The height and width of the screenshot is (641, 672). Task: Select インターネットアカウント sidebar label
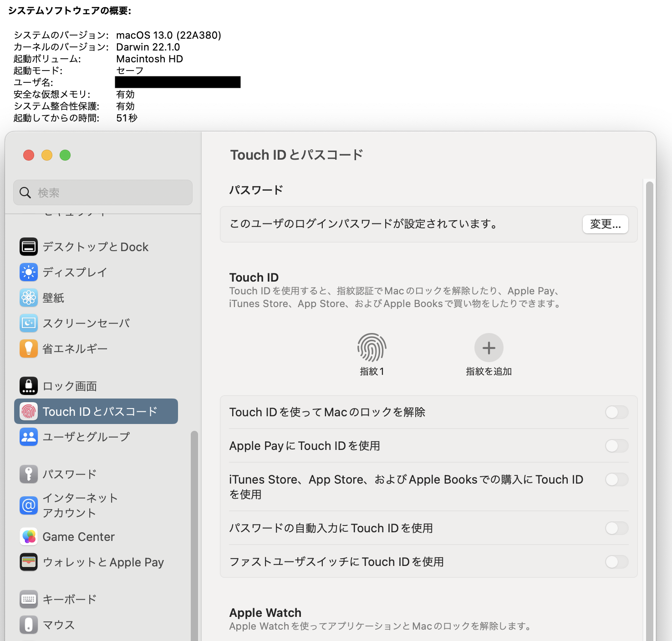click(x=80, y=505)
